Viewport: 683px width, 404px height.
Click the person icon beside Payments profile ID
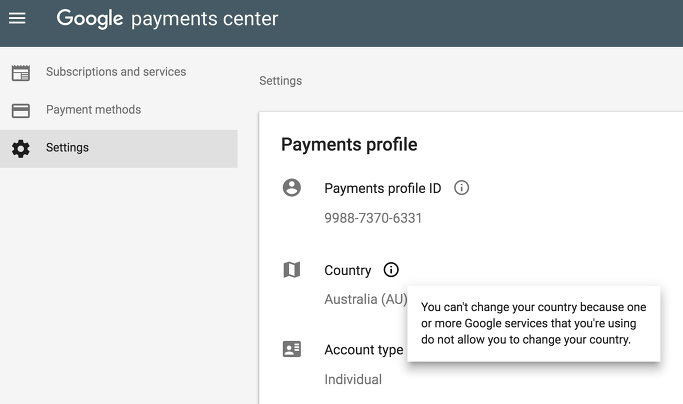click(x=292, y=188)
